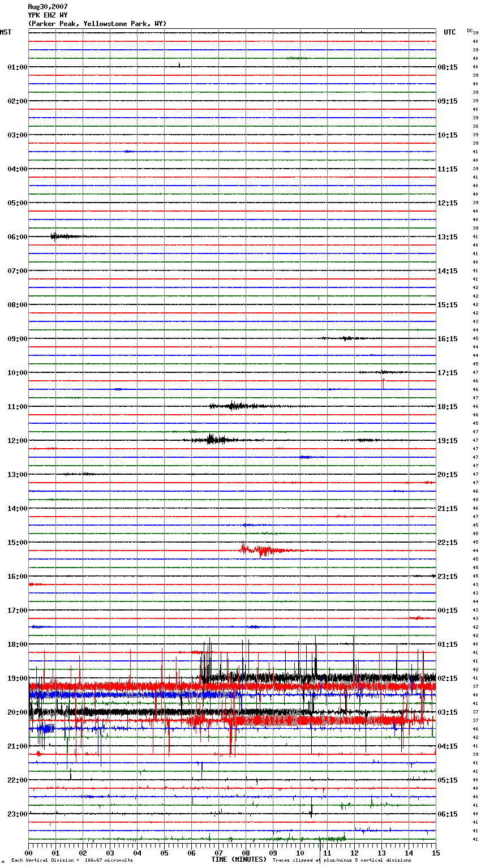Screen dimensions: 481x868
Task: Click the 16:15 UTC time label
Action: tap(448, 339)
